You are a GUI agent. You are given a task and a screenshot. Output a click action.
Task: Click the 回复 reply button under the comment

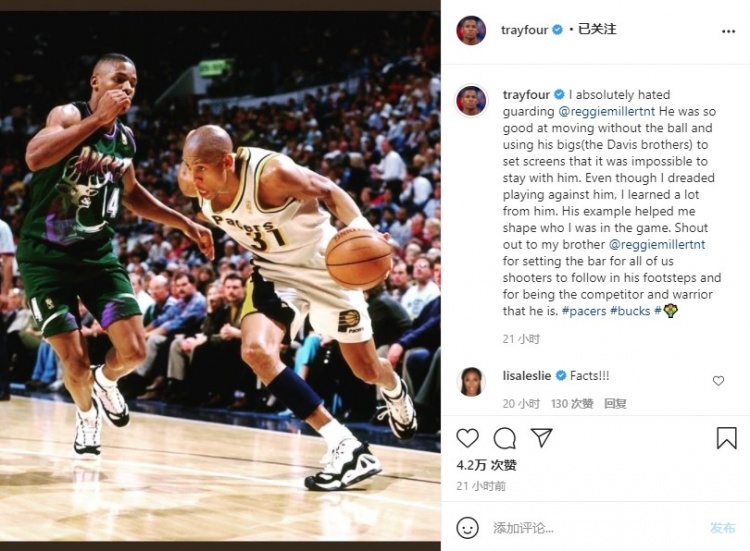615,404
